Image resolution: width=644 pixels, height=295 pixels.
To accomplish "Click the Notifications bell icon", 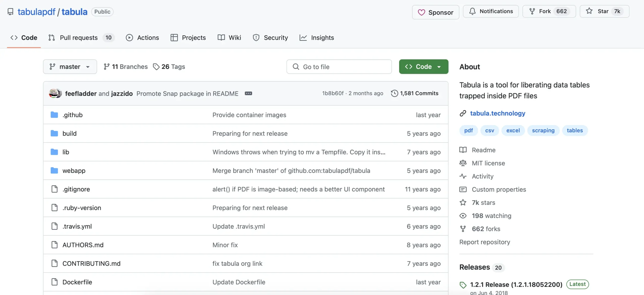I will click(472, 11).
